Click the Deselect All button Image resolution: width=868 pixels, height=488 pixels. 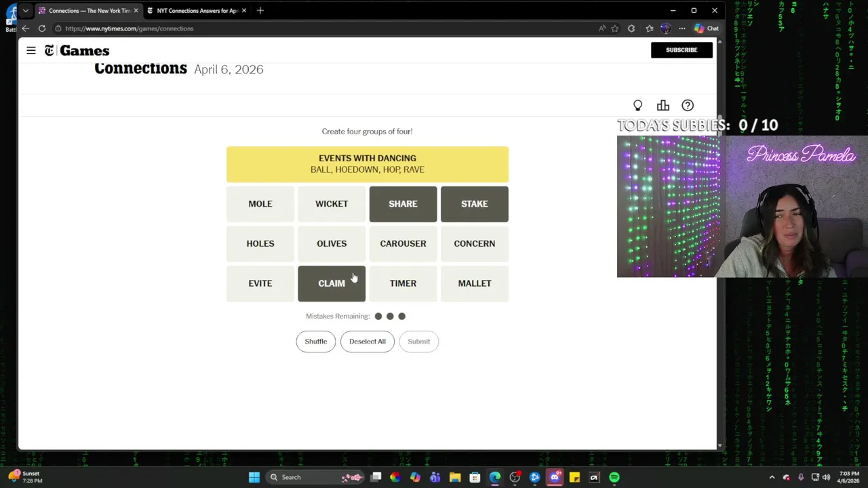(368, 342)
